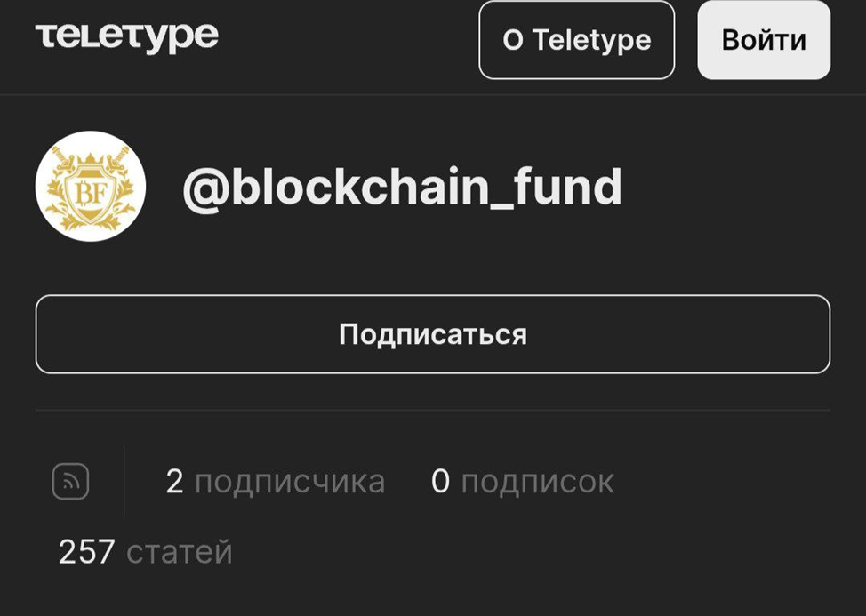Log in using the Войти control

click(763, 39)
